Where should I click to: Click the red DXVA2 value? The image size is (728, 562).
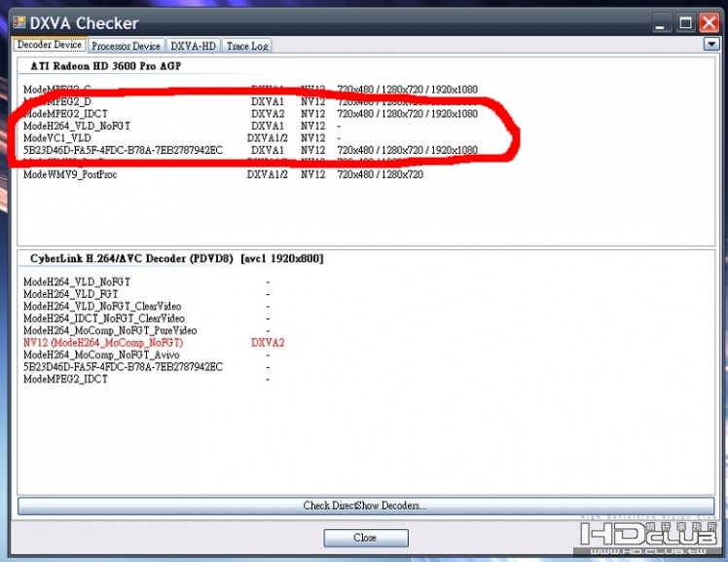pos(268,343)
